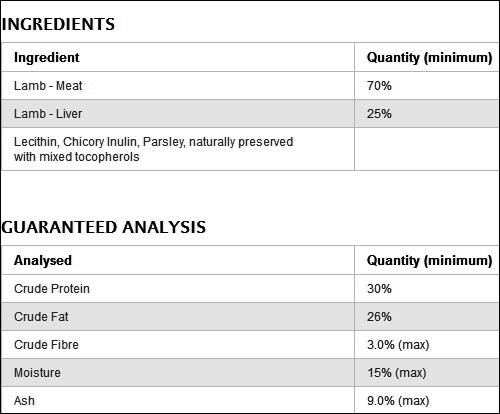Click the 30% protein value
The width and height of the screenshot is (500, 414).
coord(379,289)
